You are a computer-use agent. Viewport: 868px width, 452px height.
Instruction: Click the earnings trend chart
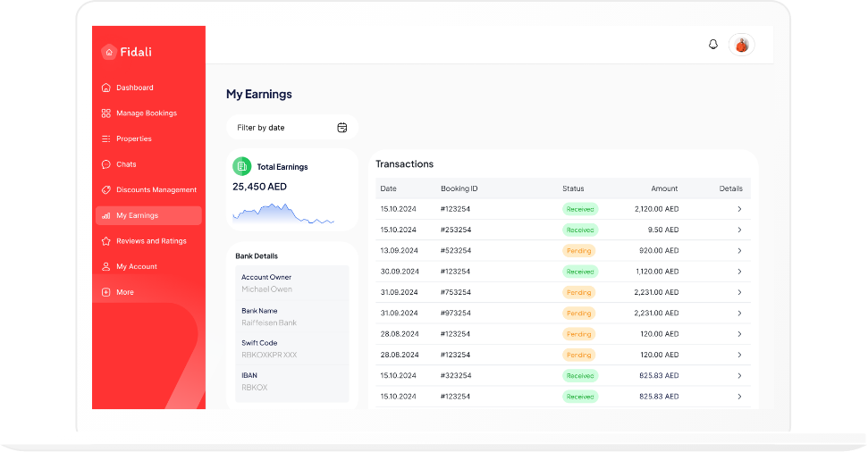(x=283, y=214)
